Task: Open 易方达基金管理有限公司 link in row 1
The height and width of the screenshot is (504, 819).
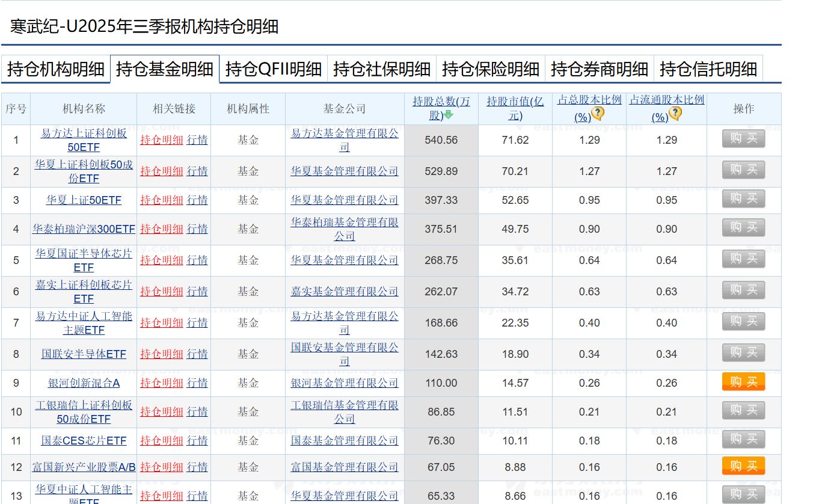Action: click(x=345, y=140)
